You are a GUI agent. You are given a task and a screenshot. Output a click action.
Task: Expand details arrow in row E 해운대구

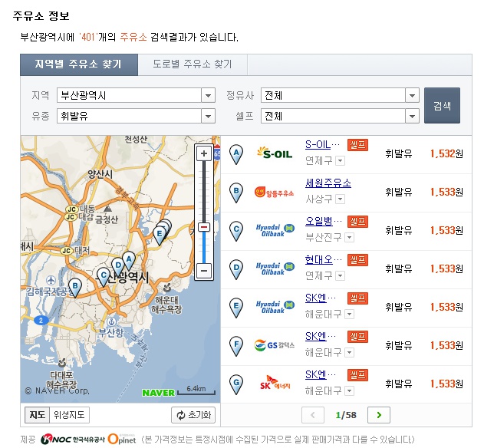coord(349,314)
